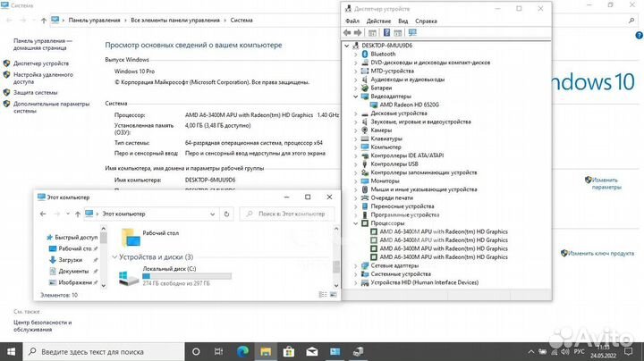The width and height of the screenshot is (644, 361).
Task: Click Windows Start button
Action: point(11,351)
